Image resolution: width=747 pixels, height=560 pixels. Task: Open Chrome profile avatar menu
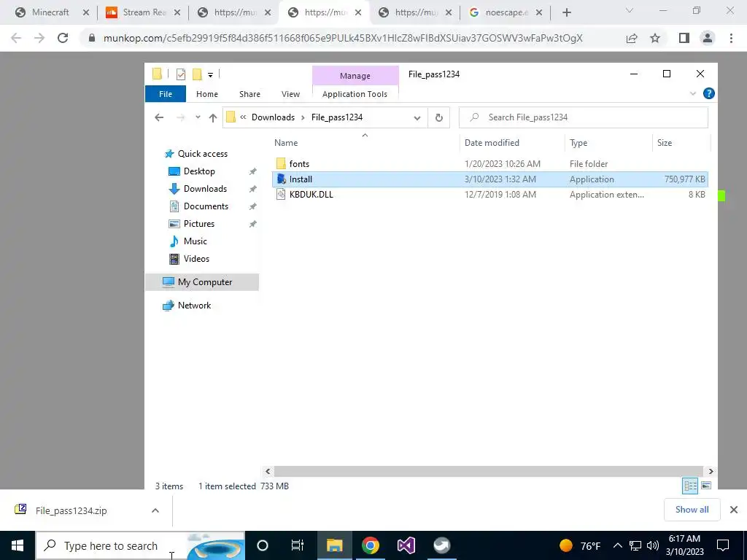[708, 38]
